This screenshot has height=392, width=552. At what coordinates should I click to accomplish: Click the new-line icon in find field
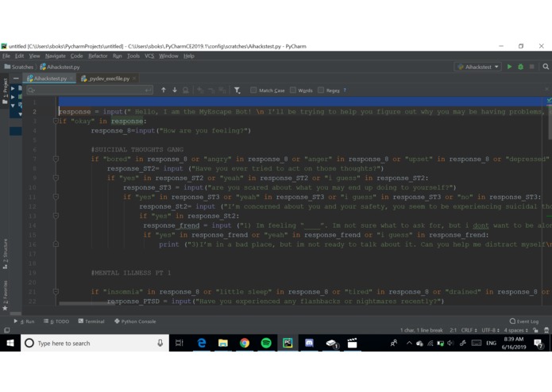pos(149,90)
